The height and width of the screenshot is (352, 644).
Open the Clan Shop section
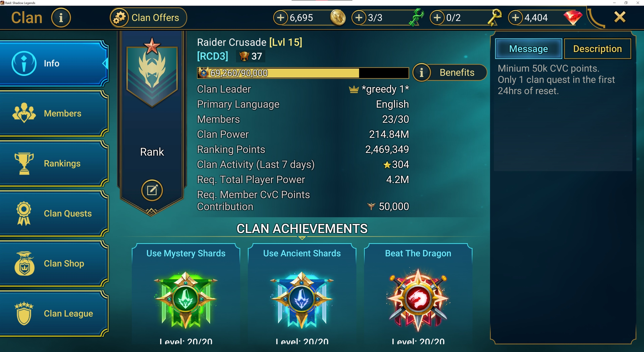(x=54, y=263)
